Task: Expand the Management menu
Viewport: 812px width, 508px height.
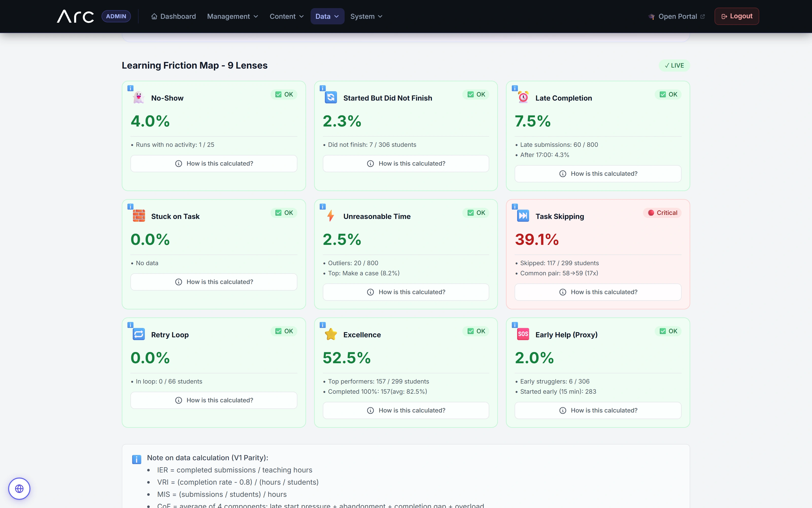Action: (x=232, y=16)
